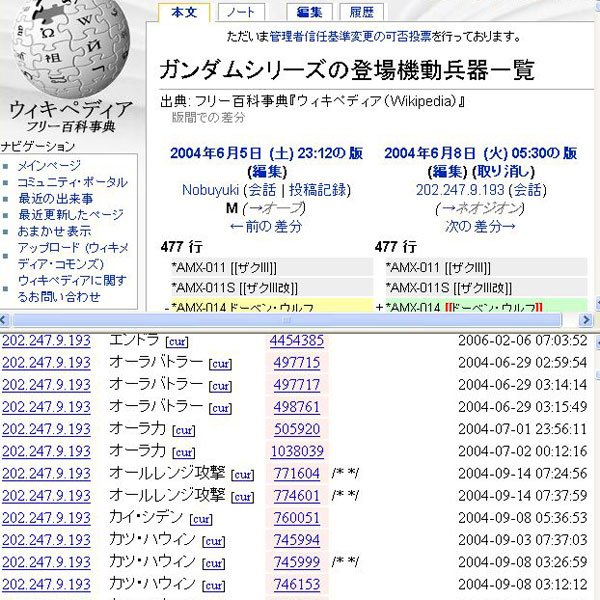Select timestamp 2004-09-08 05:36:53
Screen dimensions: 600x600
(522, 518)
